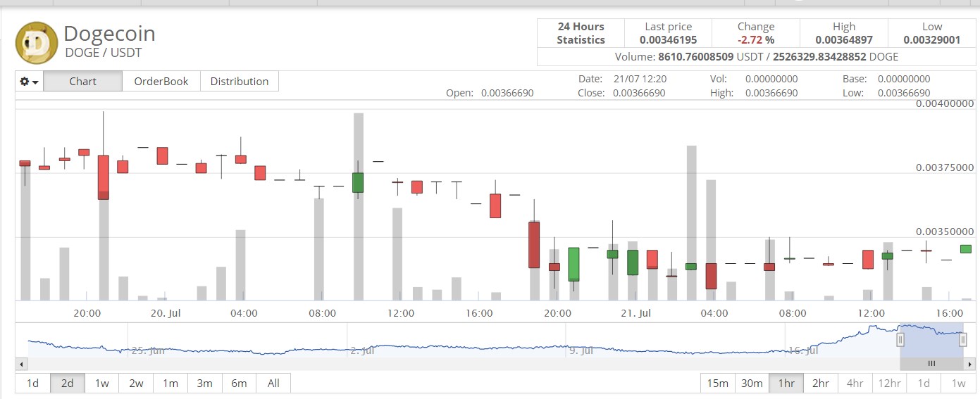Screen dimensions: 980x399
Task: Set chart range to 6m
Action: point(240,384)
